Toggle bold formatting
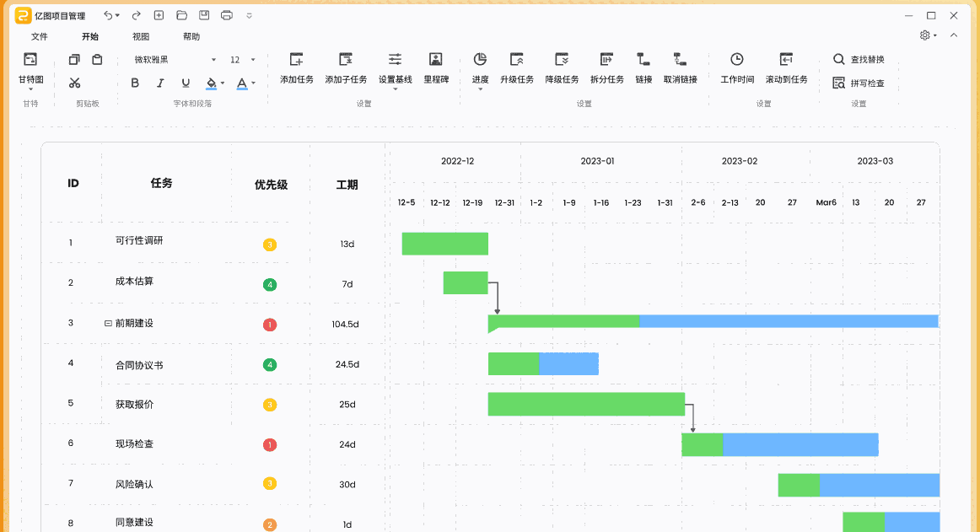The image size is (980, 532). pyautogui.click(x=135, y=83)
